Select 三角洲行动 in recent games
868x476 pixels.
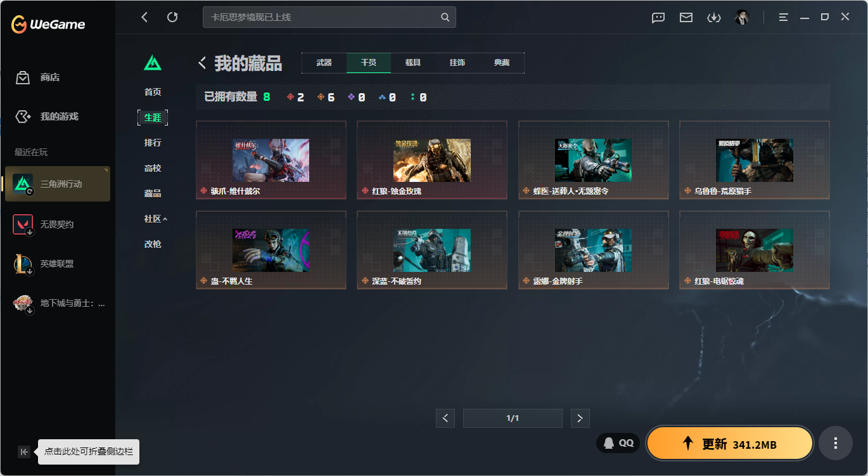tap(58, 184)
